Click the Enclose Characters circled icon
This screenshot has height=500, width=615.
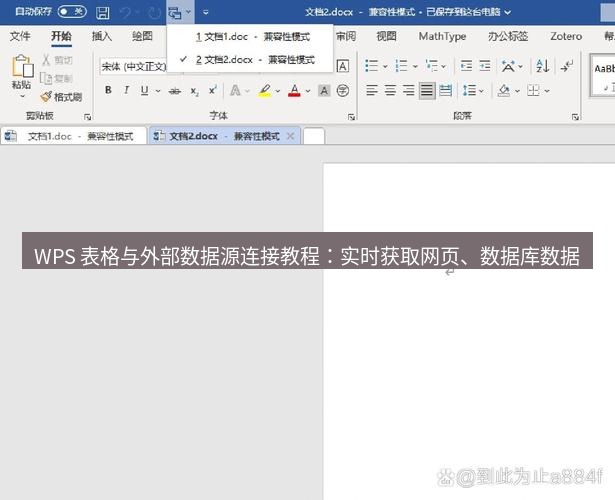pos(343,91)
